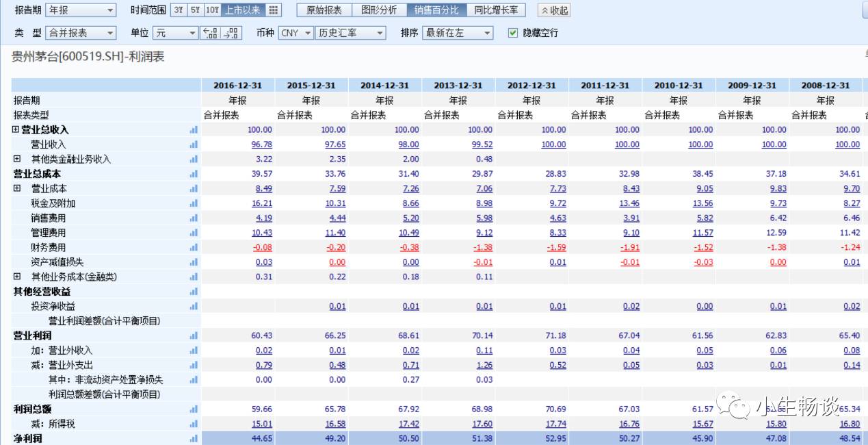Open chart icon for 营业收入 row
The image size is (868, 445).
(194, 144)
